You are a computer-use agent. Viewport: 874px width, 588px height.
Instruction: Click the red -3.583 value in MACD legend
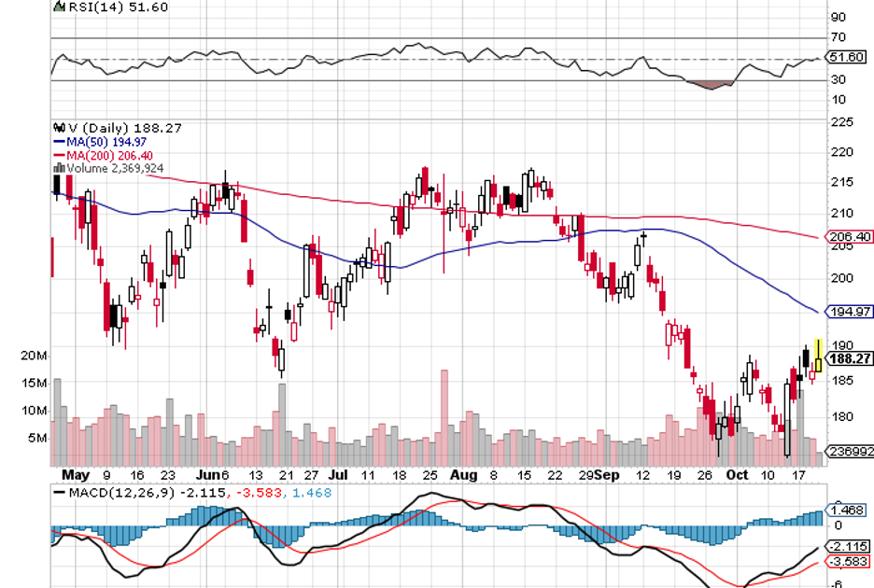coord(260,493)
